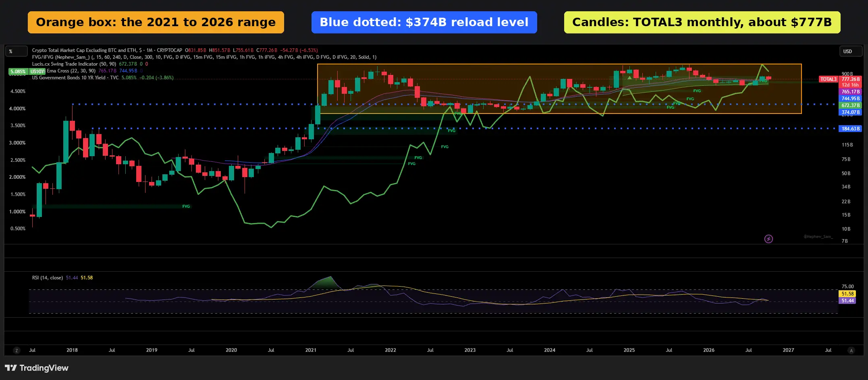
Task: Click the 2021 label on the time axis
Action: (x=311, y=350)
